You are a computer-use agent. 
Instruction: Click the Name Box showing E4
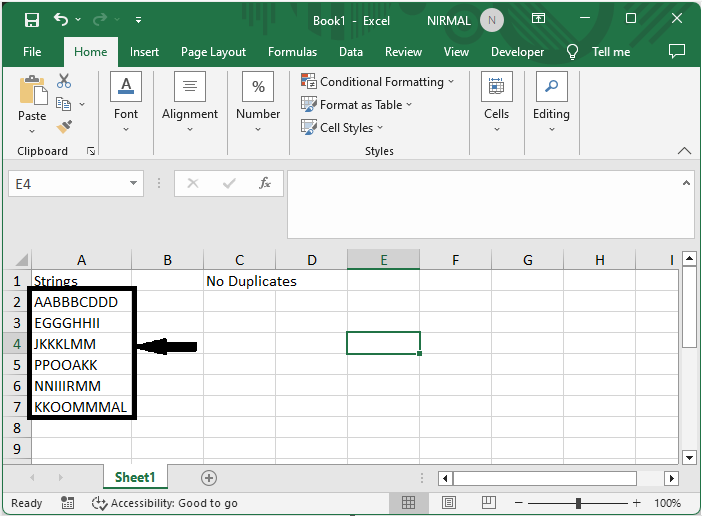point(68,183)
